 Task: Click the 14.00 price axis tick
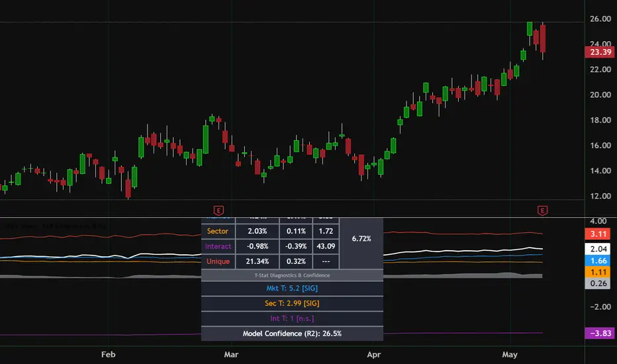coord(600,171)
